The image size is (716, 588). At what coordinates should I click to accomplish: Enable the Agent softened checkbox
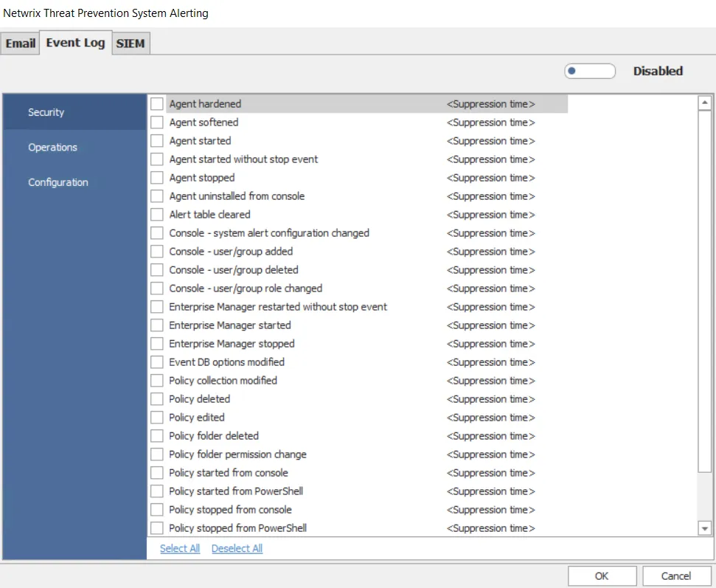click(x=156, y=122)
